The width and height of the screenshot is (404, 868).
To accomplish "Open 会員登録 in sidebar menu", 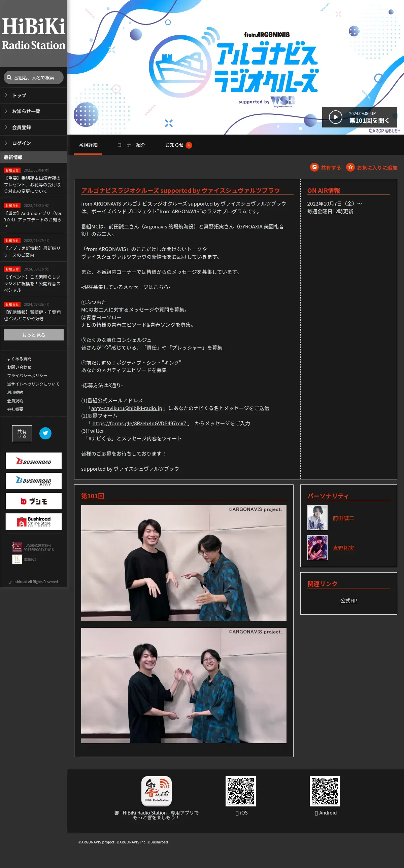I will click(x=33, y=128).
